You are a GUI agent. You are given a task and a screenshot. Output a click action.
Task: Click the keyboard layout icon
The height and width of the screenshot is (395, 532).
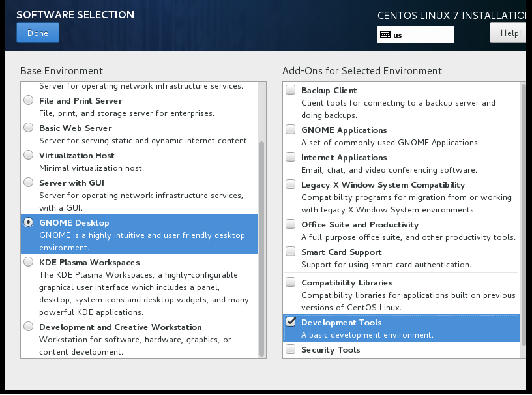tap(385, 35)
